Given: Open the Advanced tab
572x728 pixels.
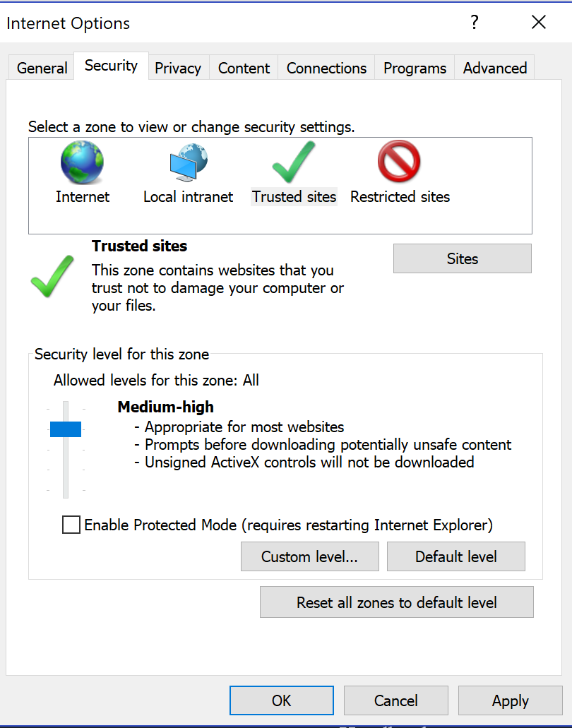Looking at the screenshot, I should 495,68.
